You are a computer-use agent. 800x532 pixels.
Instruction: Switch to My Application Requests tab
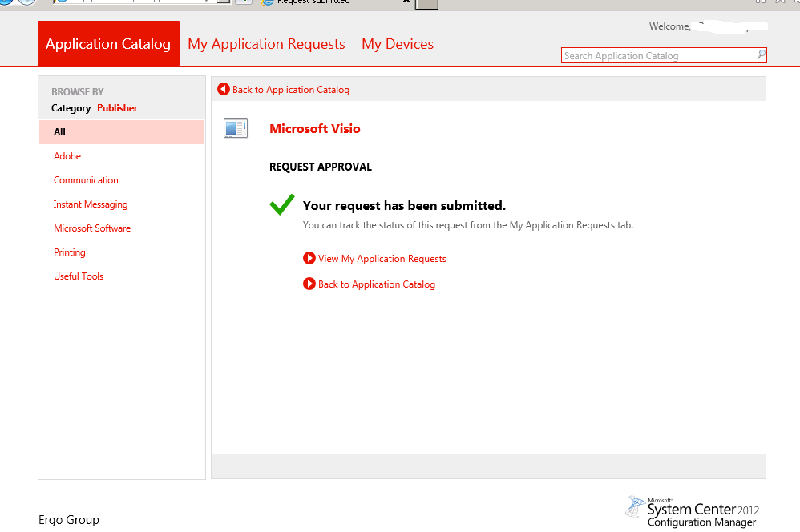coord(266,44)
